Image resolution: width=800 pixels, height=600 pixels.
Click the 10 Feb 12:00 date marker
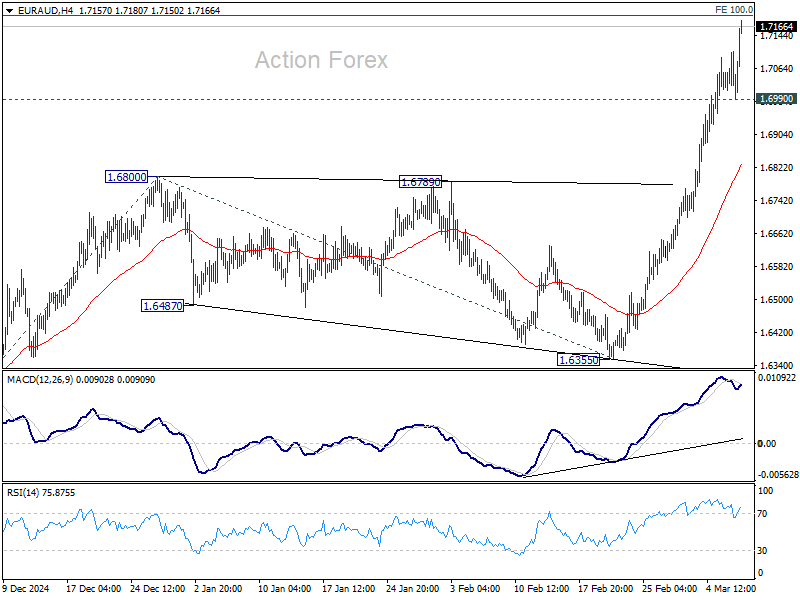pyautogui.click(x=541, y=588)
